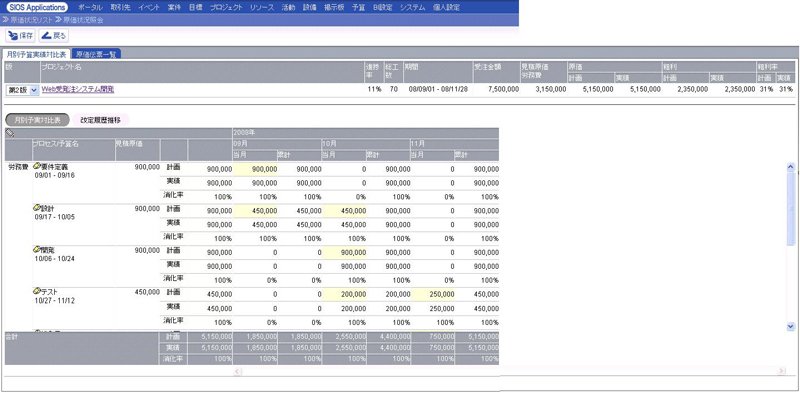
Task: Click the vertical scrollbar up arrow
Action: (791, 167)
